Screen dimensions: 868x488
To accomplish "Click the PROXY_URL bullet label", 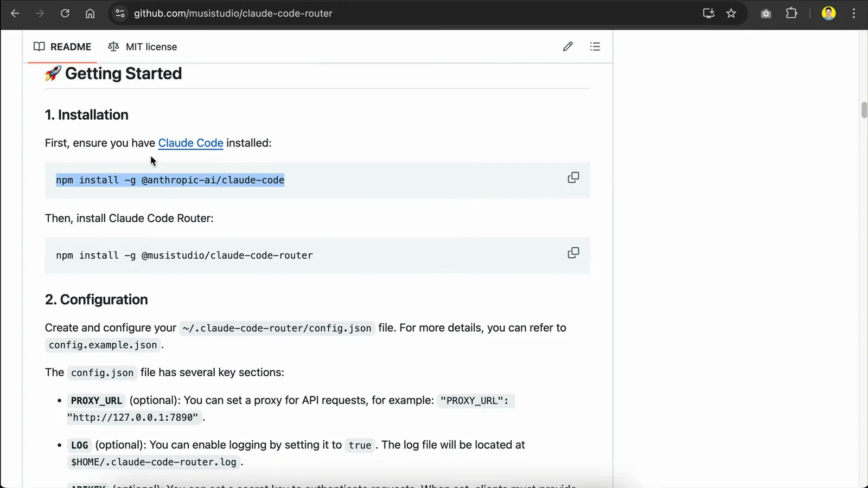I will pyautogui.click(x=97, y=401).
